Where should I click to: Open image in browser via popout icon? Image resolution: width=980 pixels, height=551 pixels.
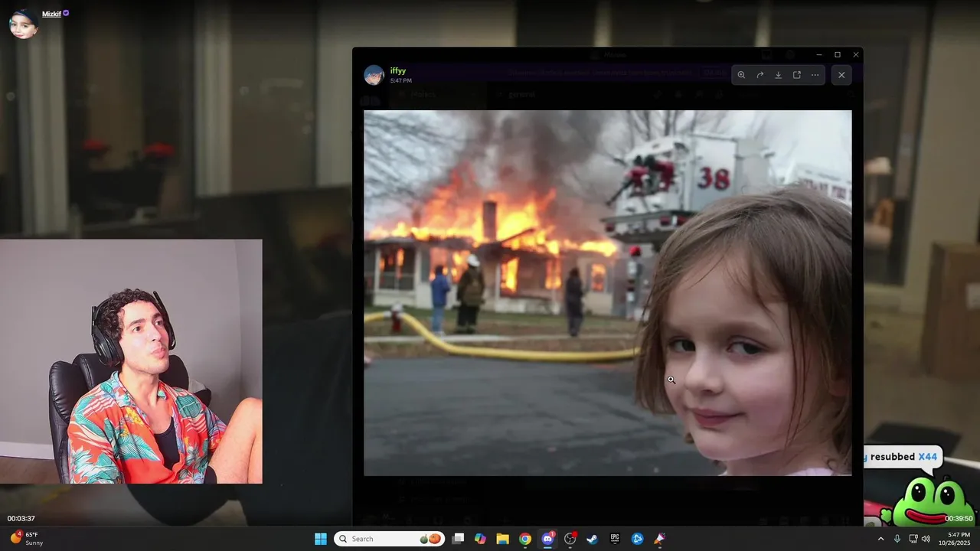point(796,75)
